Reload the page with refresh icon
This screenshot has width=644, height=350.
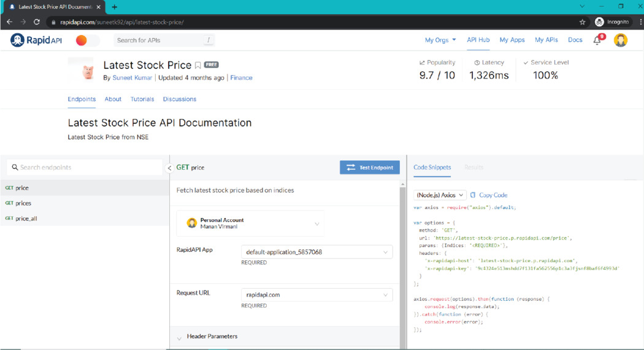(37, 21)
